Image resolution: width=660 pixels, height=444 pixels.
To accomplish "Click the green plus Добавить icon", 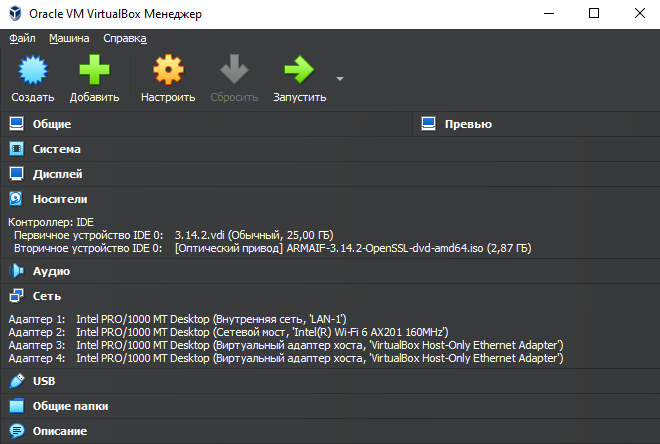I will pyautogui.click(x=94, y=69).
